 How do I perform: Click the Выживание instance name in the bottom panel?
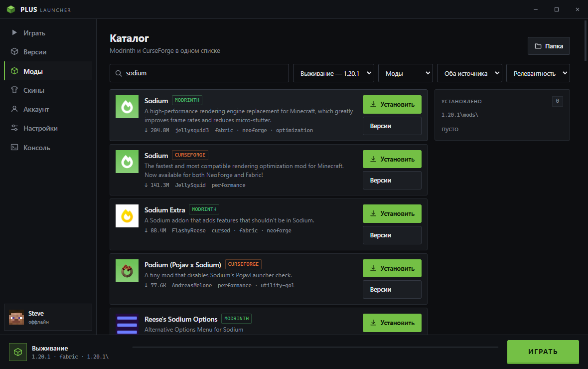coord(50,349)
